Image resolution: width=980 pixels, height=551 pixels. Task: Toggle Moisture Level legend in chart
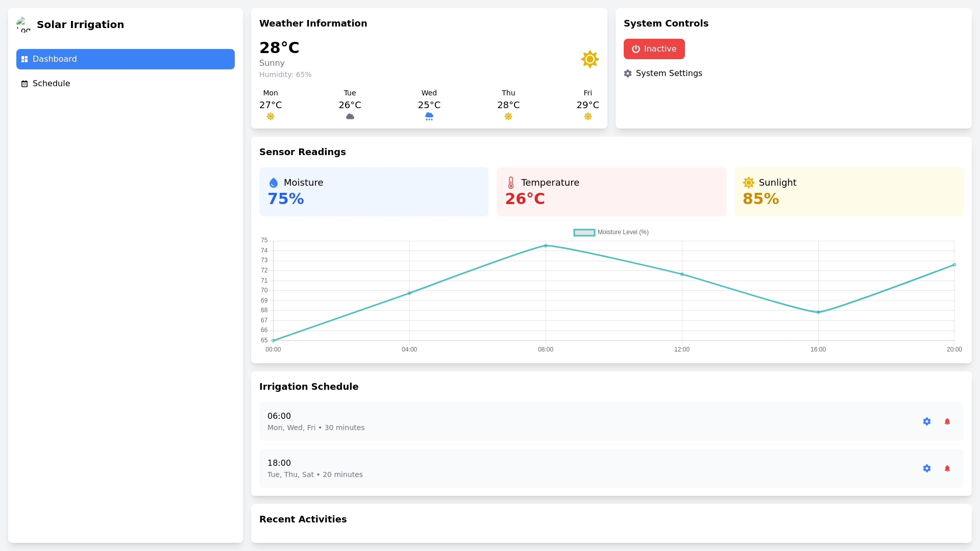611,232
